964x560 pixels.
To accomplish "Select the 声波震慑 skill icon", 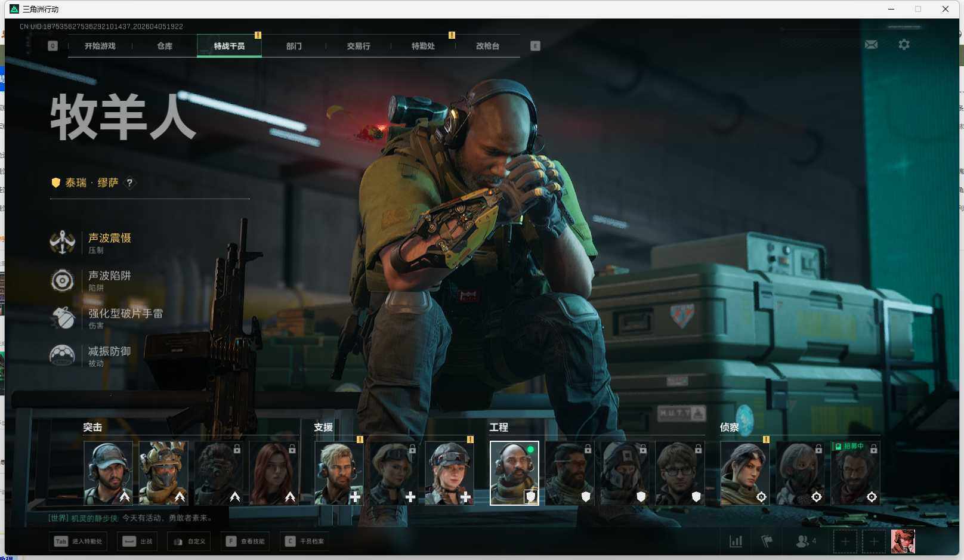I will 62,242.
